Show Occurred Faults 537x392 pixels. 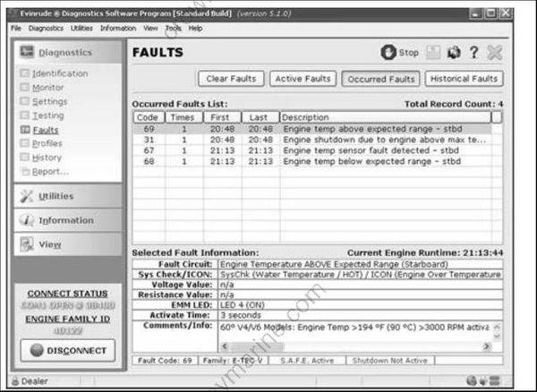(x=381, y=79)
